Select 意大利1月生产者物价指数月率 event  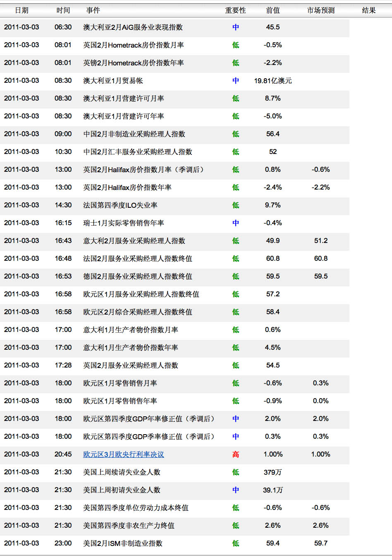131,330
